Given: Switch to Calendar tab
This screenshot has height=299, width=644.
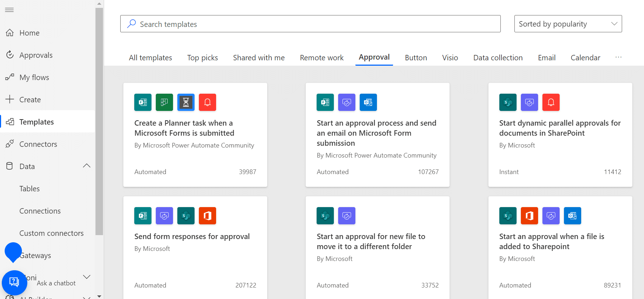Looking at the screenshot, I should click(585, 57).
